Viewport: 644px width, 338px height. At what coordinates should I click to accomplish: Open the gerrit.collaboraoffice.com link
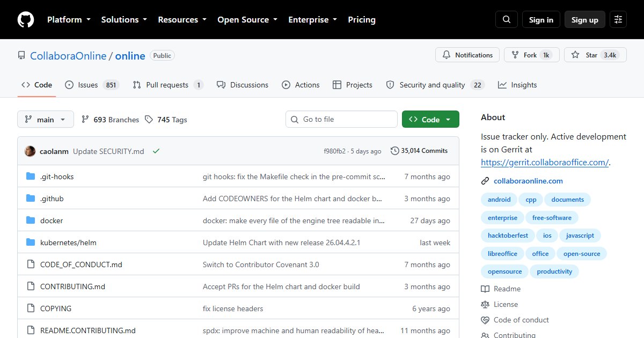(545, 163)
